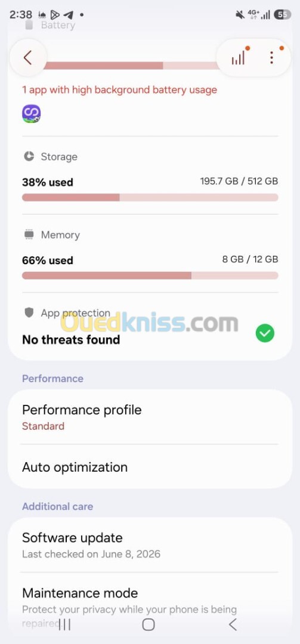Open Auto optimization settings
The width and height of the screenshot is (300, 644).
[150, 467]
